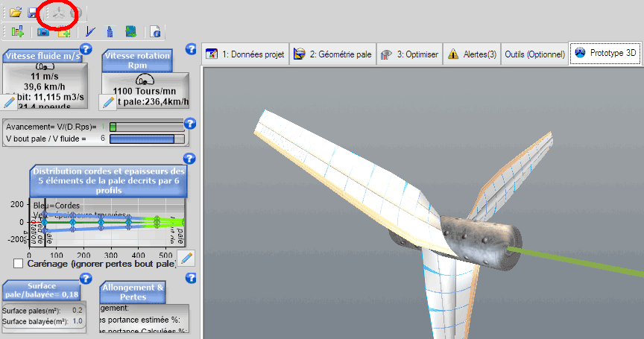Click the Surface pale/balayée header button

(41, 289)
